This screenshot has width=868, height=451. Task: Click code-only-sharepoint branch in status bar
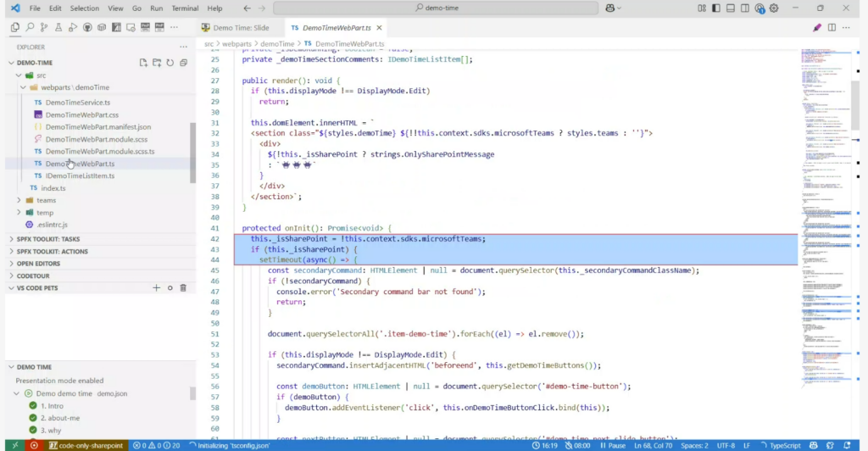86,445
